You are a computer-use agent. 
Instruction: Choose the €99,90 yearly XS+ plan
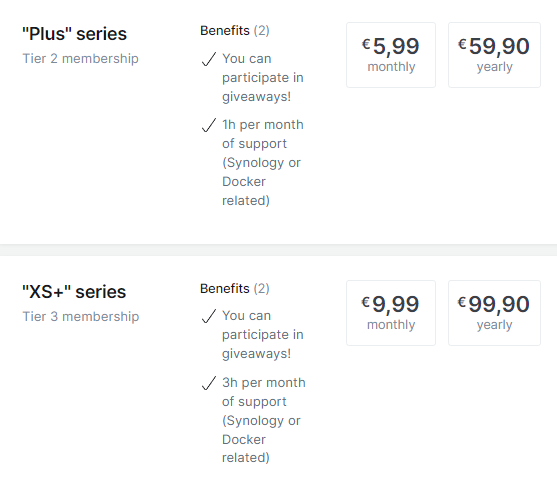494,313
